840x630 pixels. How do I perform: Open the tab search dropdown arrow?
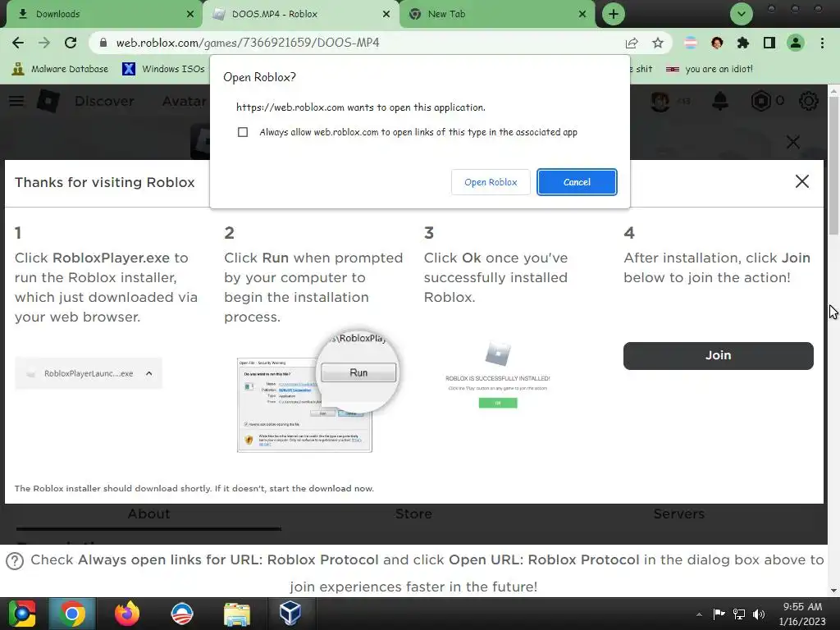[x=742, y=14]
